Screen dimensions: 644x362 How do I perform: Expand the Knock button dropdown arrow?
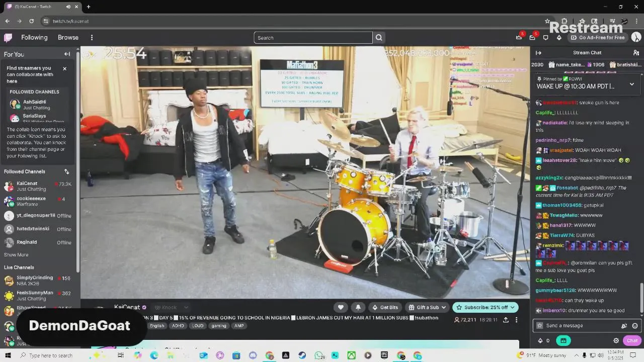point(186,307)
